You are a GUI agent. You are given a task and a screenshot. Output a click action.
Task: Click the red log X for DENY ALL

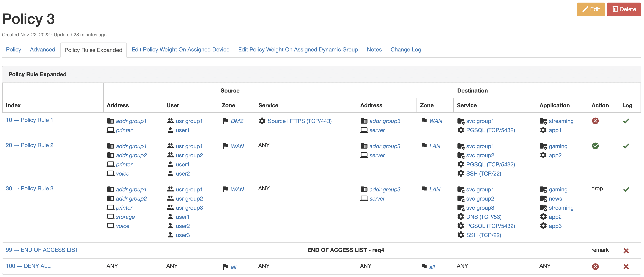pyautogui.click(x=626, y=266)
